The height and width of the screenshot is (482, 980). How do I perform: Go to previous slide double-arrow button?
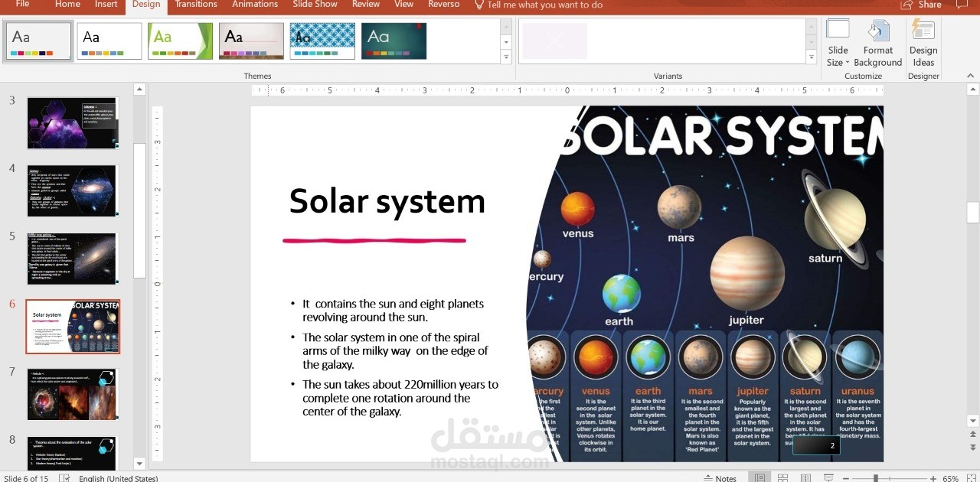973,435
